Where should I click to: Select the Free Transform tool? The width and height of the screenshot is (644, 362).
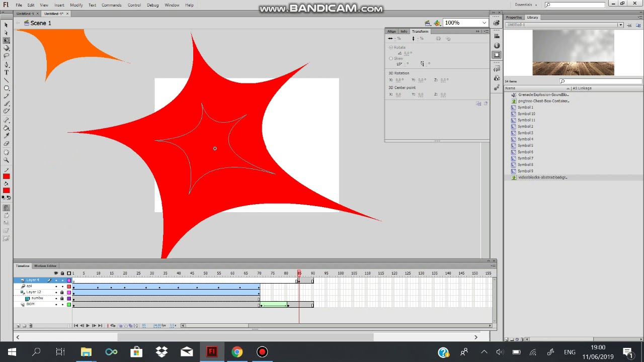pyautogui.click(x=6, y=41)
